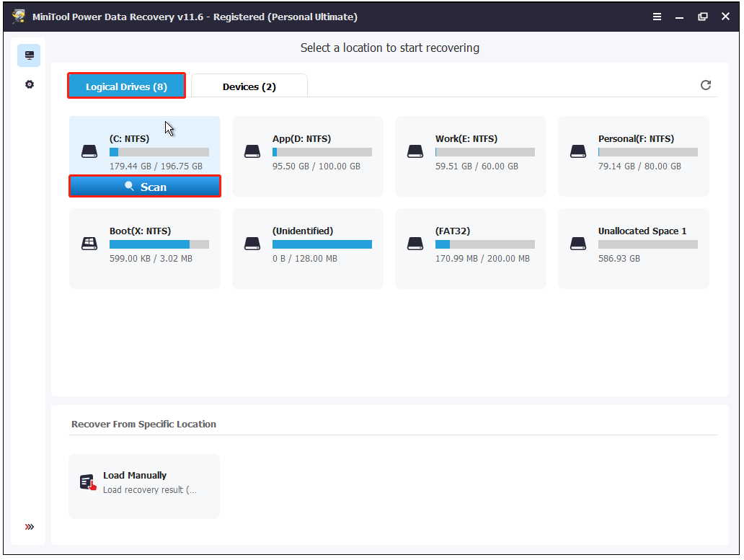744x560 pixels.
Task: Click the Personal(F: NTFS) label
Action: click(636, 139)
